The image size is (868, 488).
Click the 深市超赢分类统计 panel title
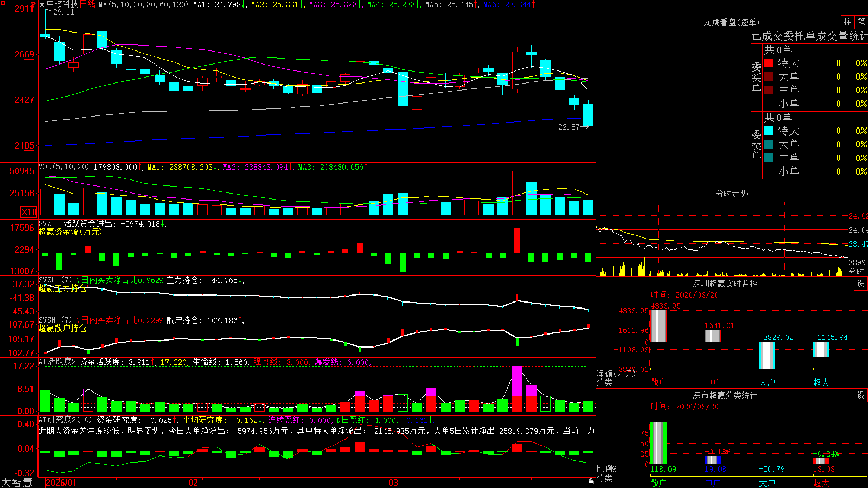pos(725,395)
